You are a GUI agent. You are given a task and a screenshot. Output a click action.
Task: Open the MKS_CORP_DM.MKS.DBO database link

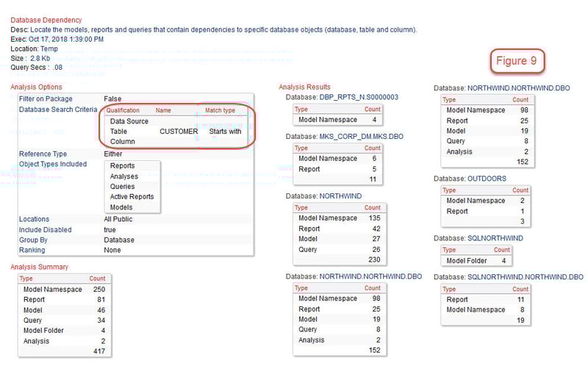(361, 137)
